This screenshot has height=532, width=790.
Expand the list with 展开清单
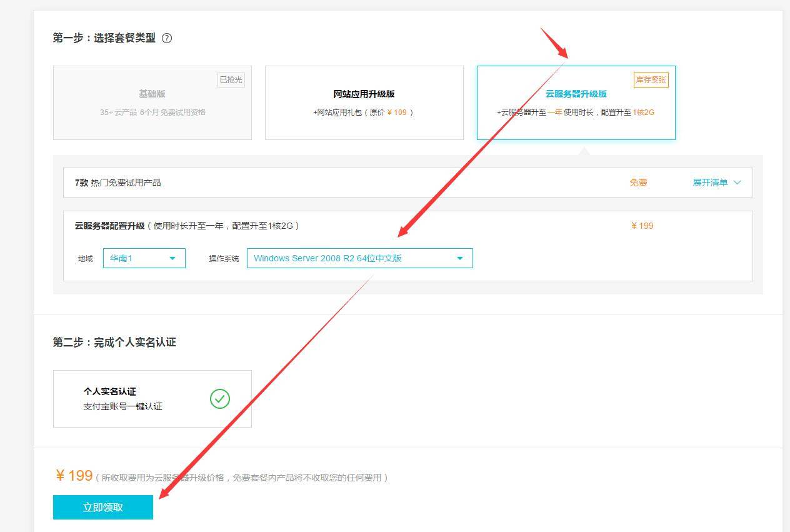(x=710, y=183)
